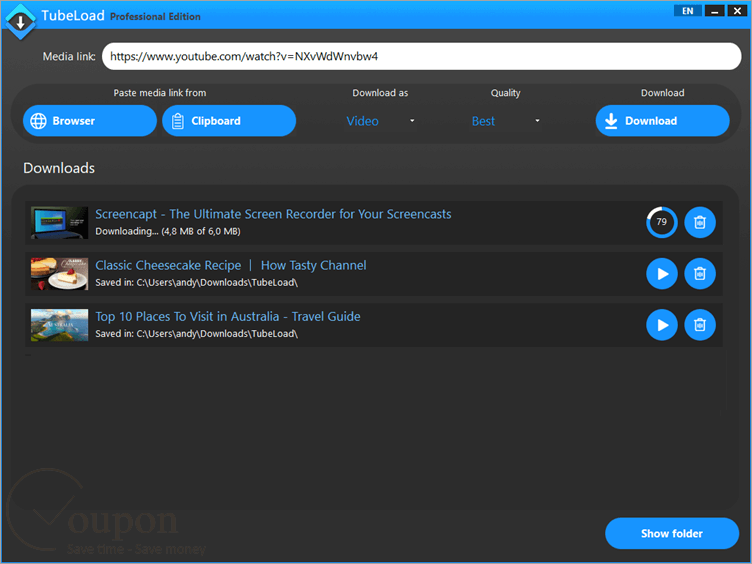Screen dimensions: 752x564
Task: Play the Australia Travel Guide video
Action: (661, 325)
